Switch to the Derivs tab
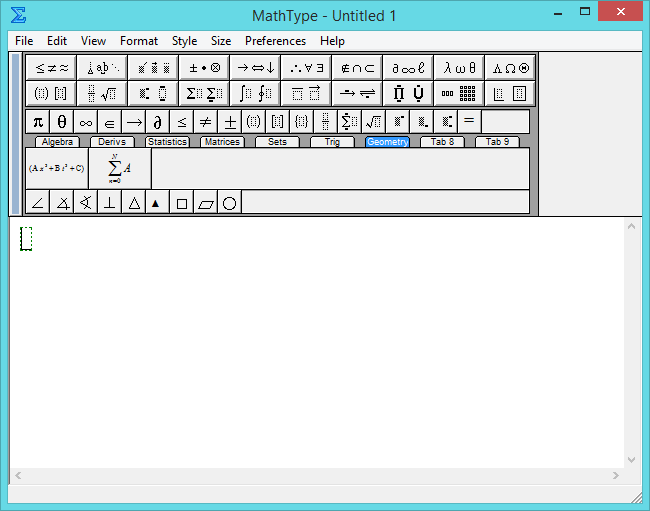This screenshot has height=511, width=650. coord(112,142)
